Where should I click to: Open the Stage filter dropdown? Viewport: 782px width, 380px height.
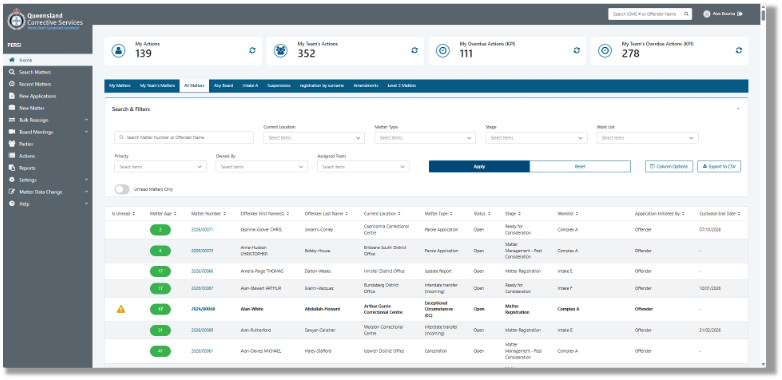pyautogui.click(x=537, y=138)
